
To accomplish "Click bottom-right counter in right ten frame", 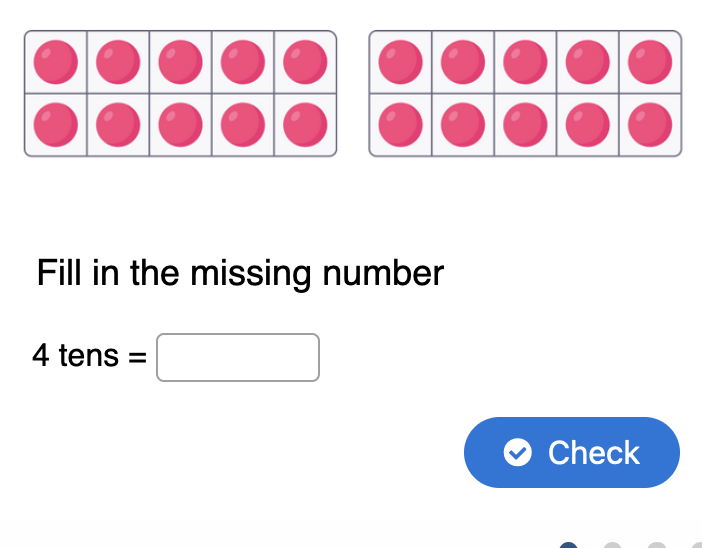I will coord(650,125).
